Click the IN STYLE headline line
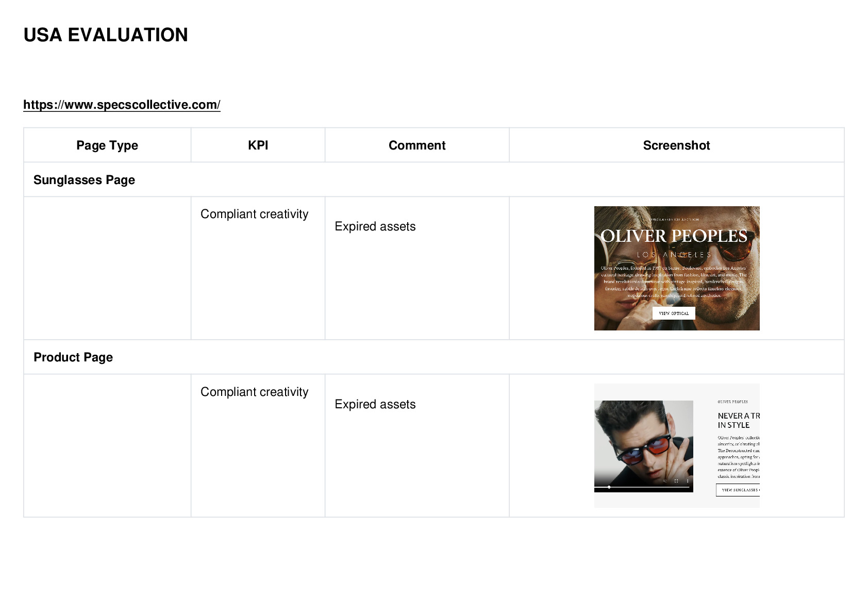This screenshot has height=614, width=868. coord(733,425)
